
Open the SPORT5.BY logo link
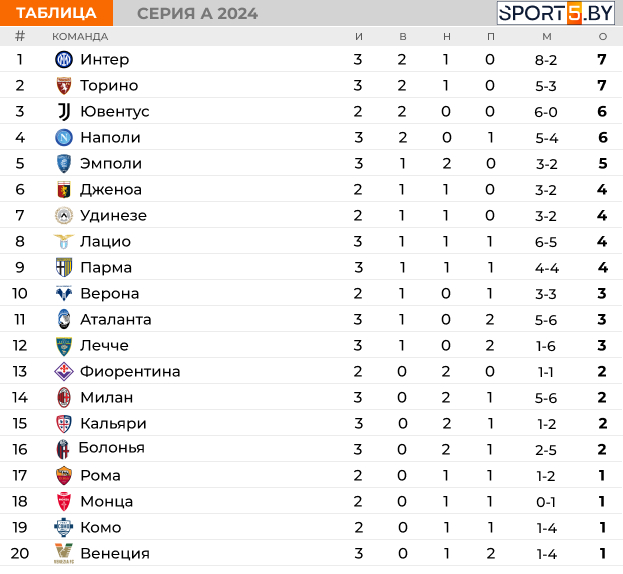556,13
